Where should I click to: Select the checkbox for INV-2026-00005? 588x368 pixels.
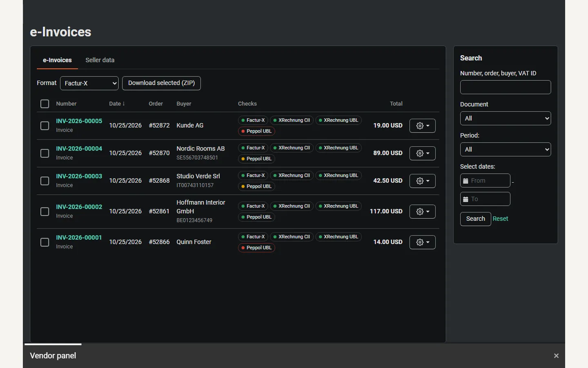pyautogui.click(x=45, y=126)
